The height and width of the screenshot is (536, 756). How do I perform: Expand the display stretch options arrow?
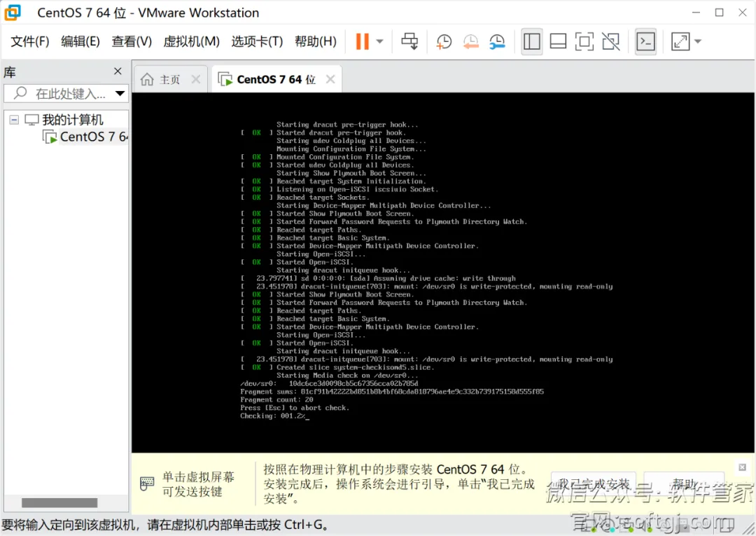(x=698, y=41)
